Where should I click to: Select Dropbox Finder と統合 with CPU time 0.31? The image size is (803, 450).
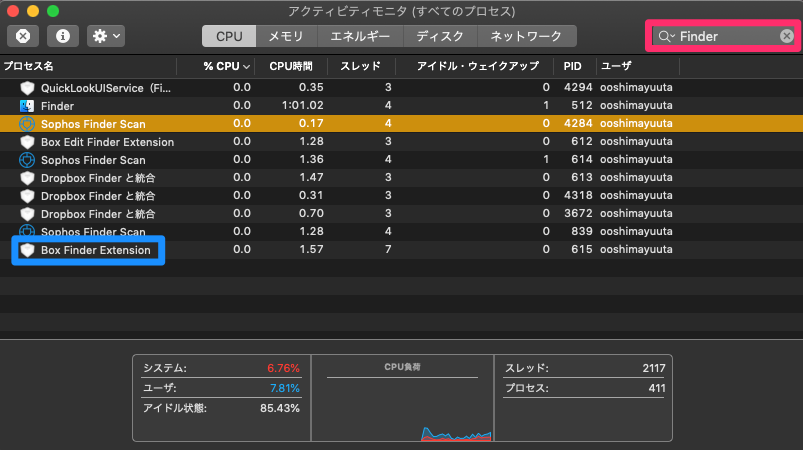coord(402,196)
